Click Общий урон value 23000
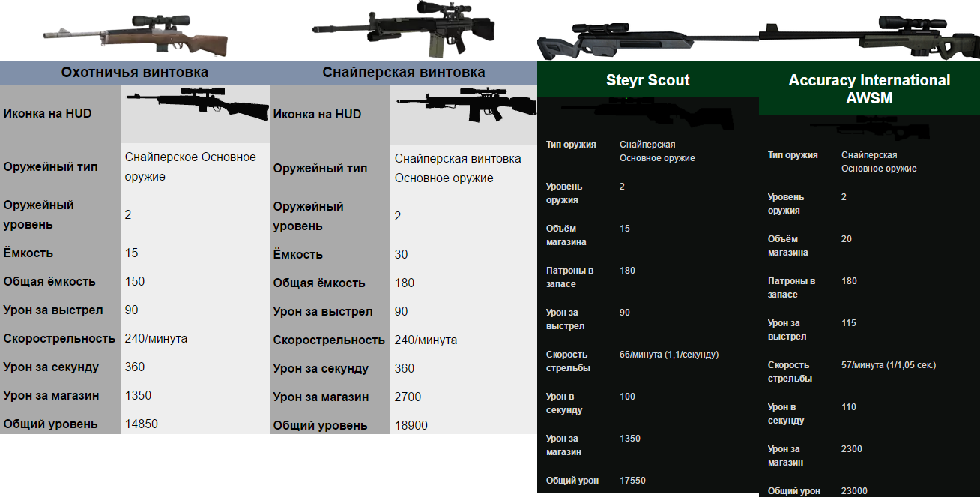The width and height of the screenshot is (980, 497). [854, 490]
